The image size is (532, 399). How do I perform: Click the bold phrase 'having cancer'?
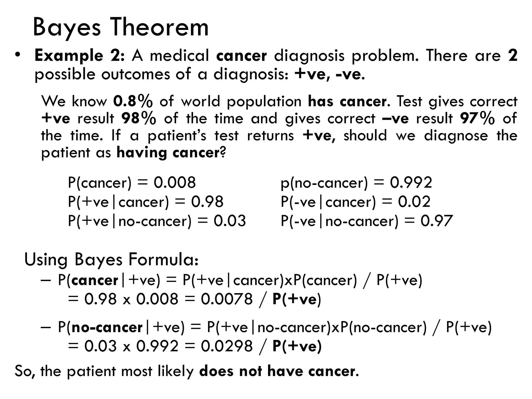(168, 152)
